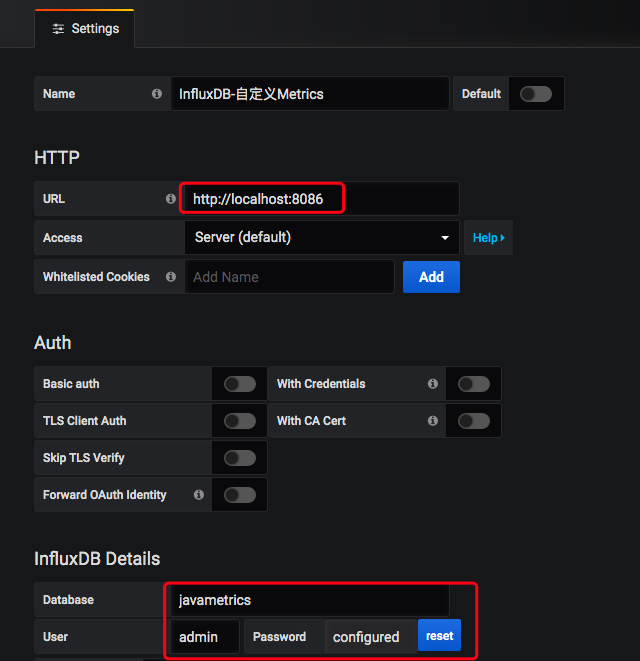Switch on With Credentials toggle

click(x=473, y=384)
